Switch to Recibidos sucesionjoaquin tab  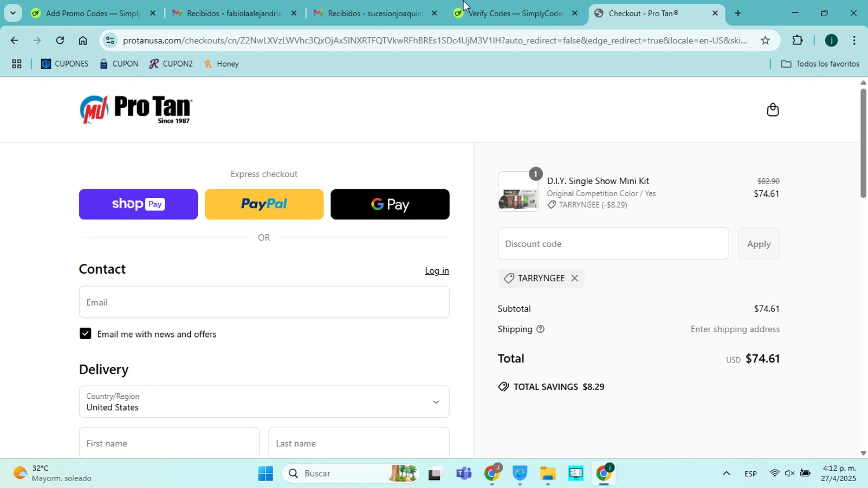click(375, 13)
